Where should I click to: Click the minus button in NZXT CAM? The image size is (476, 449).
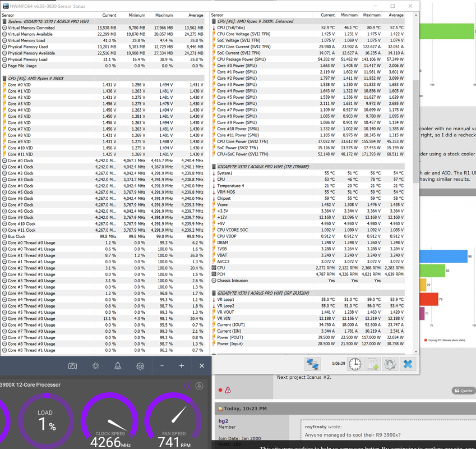162,366
